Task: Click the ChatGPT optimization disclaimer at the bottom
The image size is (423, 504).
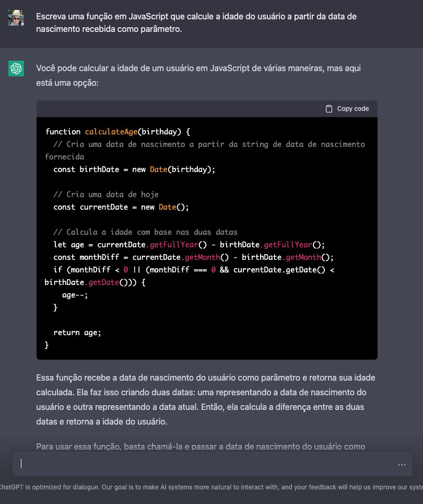Action: pos(209,487)
